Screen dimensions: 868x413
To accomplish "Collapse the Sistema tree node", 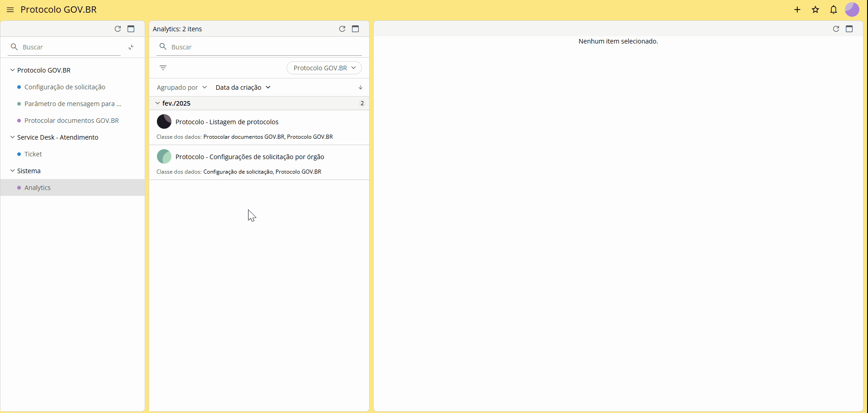I will (x=12, y=170).
